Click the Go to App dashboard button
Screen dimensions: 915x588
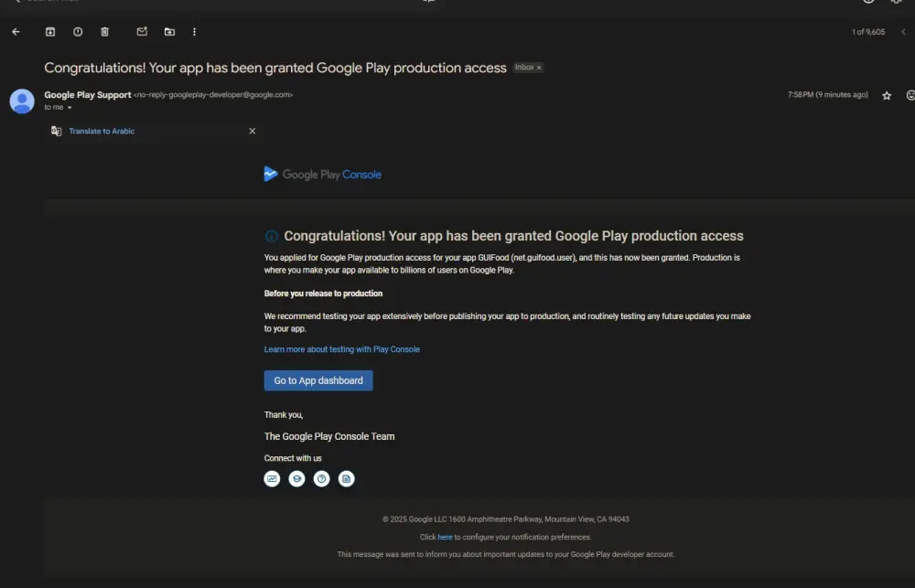click(x=318, y=380)
